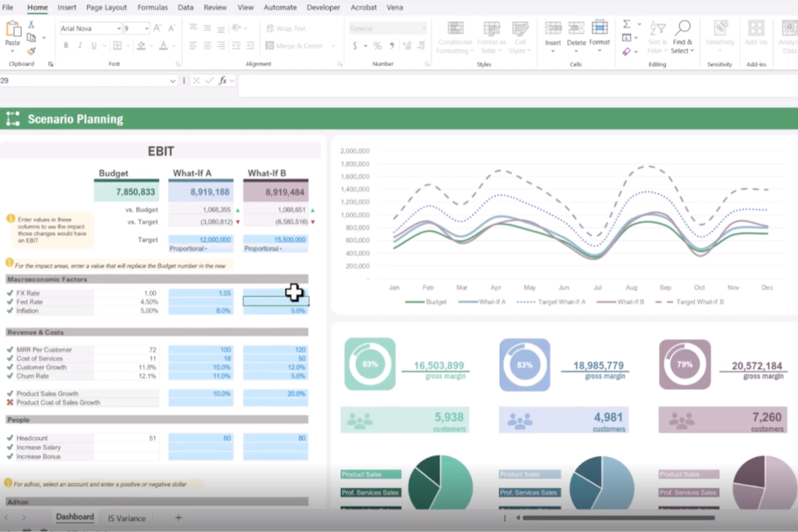798x532 pixels.
Task: Click the Sensitivity icon on the ribbon
Action: pyautogui.click(x=719, y=33)
